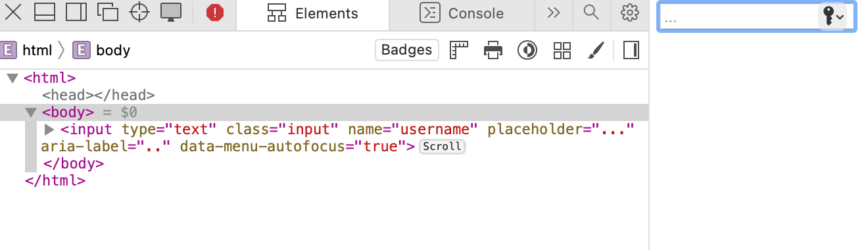Close the Web Inspector panel
The image size is (868, 250).
13,12
